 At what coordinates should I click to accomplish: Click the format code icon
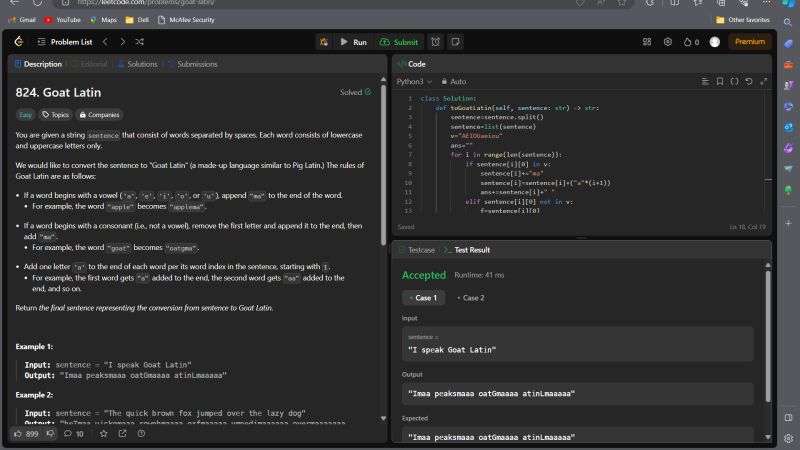point(705,82)
